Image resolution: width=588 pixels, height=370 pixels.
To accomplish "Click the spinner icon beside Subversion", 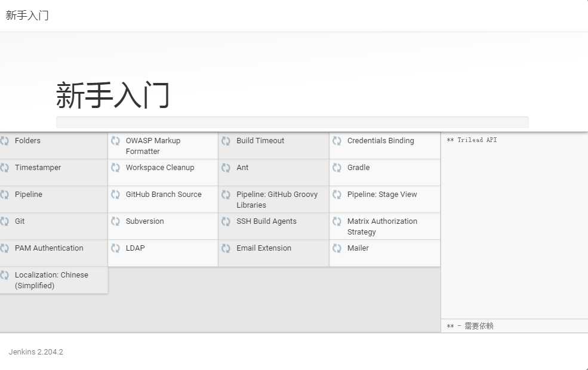I will 115,221.
